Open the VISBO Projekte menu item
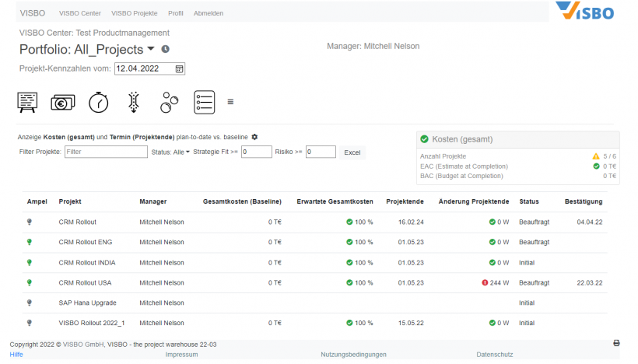 [134, 13]
